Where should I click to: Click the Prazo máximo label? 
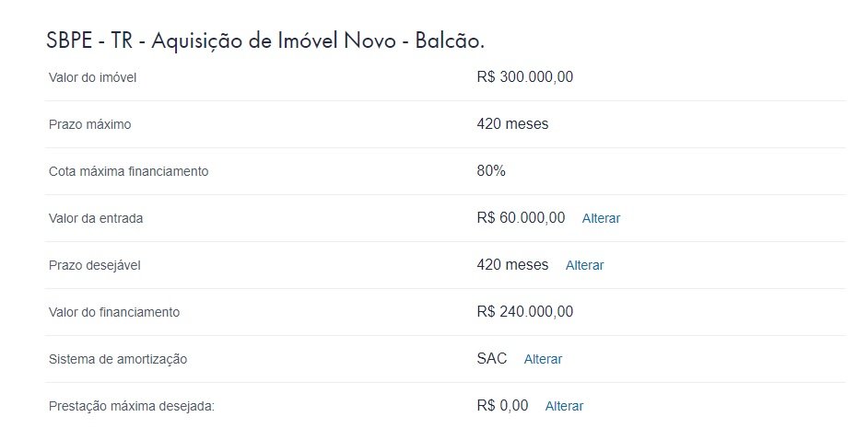[89, 124]
